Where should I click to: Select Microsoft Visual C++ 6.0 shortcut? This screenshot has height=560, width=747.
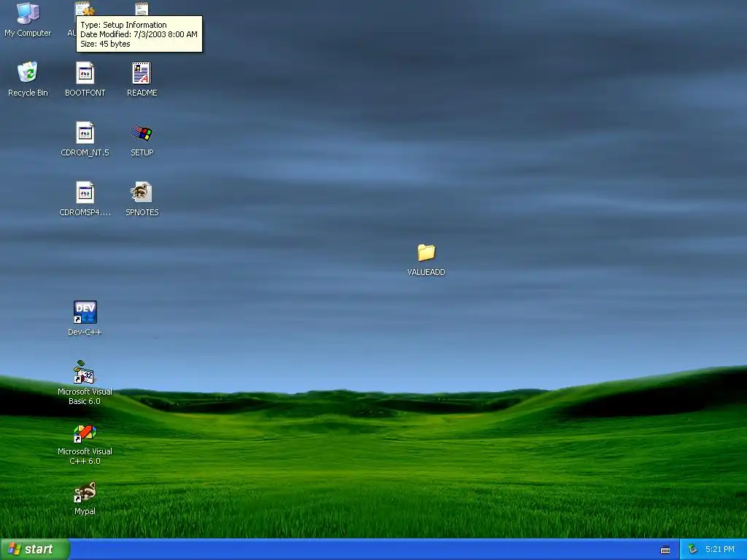pyautogui.click(x=85, y=433)
